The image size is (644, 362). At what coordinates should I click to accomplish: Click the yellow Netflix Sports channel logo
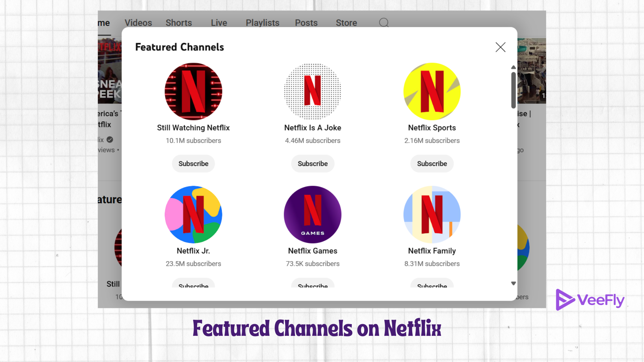point(432,91)
